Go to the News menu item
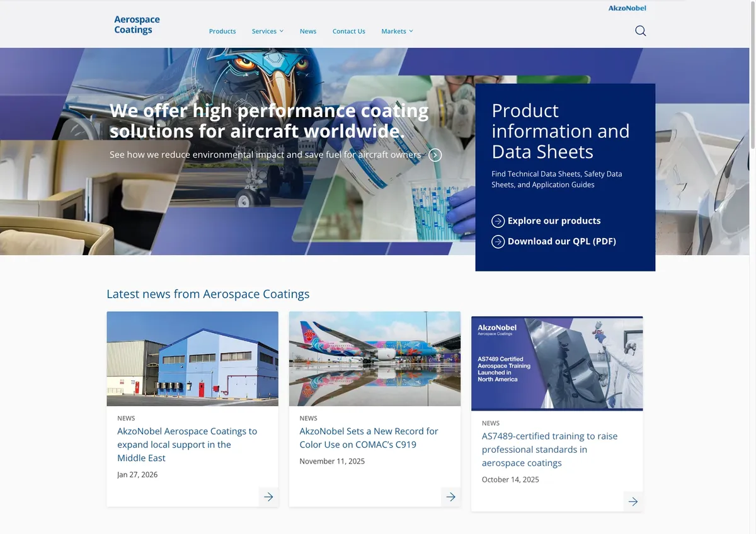This screenshot has height=534, width=756. pyautogui.click(x=308, y=31)
